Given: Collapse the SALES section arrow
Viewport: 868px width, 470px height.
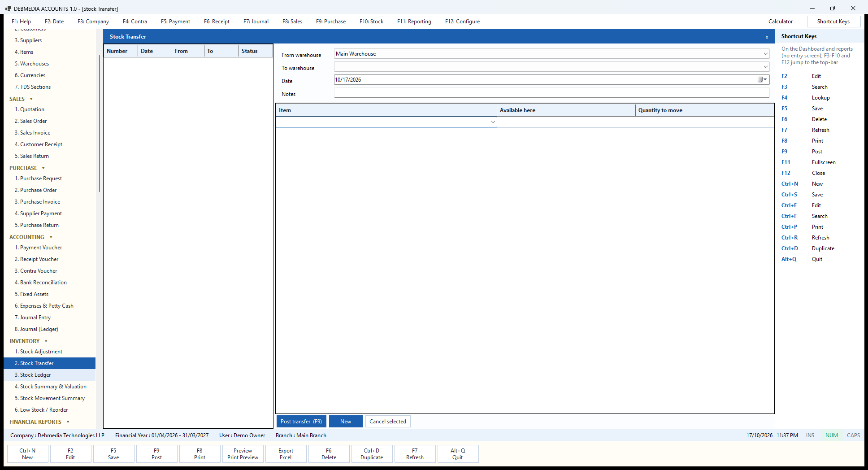Looking at the screenshot, I should click(31, 99).
